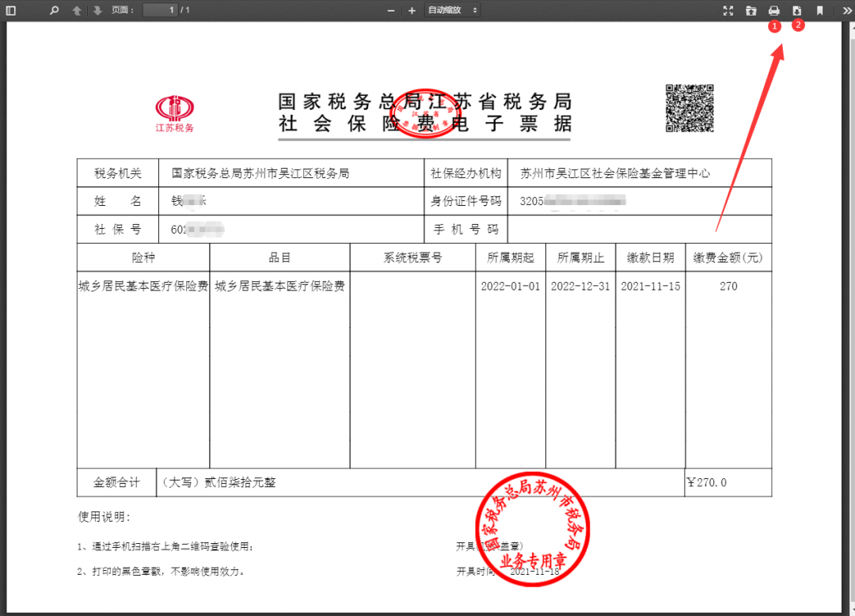Click the 使用说明 heading
This screenshot has width=855, height=616.
click(x=104, y=517)
